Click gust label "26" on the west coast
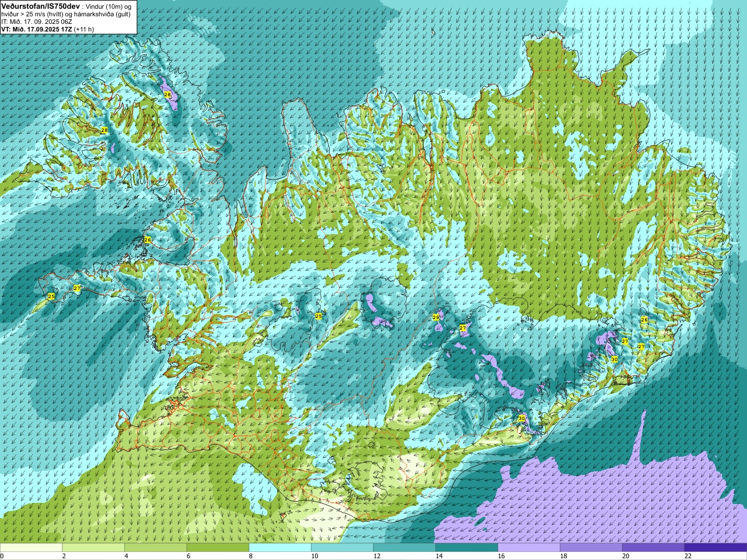The width and height of the screenshot is (747, 560). click(x=147, y=240)
